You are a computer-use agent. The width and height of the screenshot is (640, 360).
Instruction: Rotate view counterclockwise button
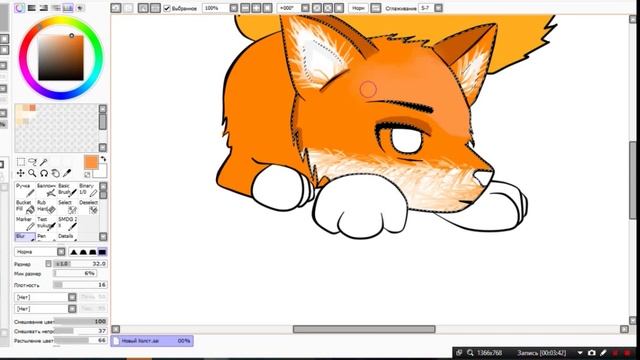pos(317,8)
